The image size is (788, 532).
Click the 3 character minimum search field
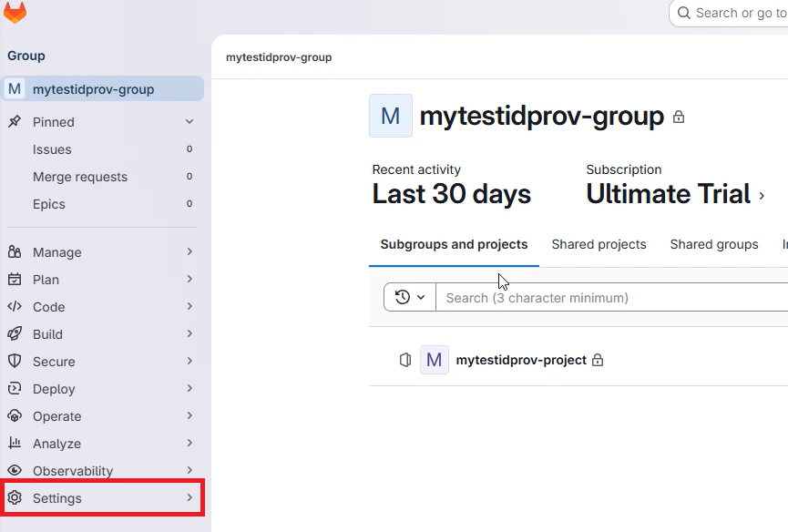(x=611, y=297)
